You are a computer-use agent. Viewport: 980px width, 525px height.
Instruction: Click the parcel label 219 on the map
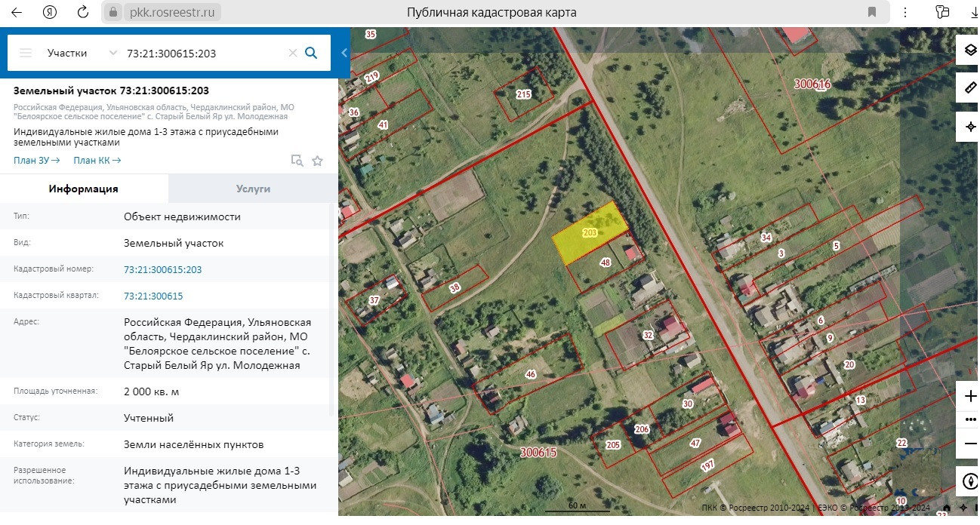pos(371,77)
